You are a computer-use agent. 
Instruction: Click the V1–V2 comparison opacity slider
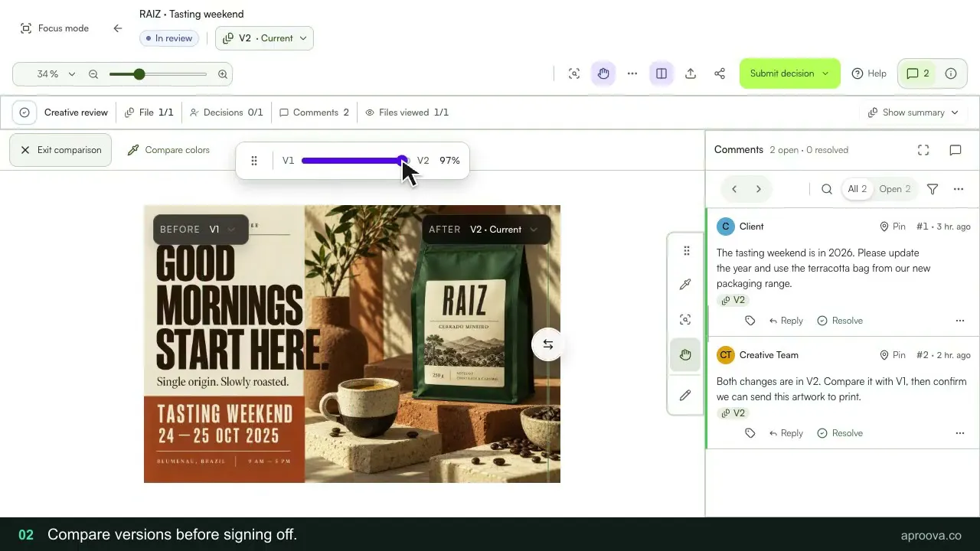pos(355,161)
